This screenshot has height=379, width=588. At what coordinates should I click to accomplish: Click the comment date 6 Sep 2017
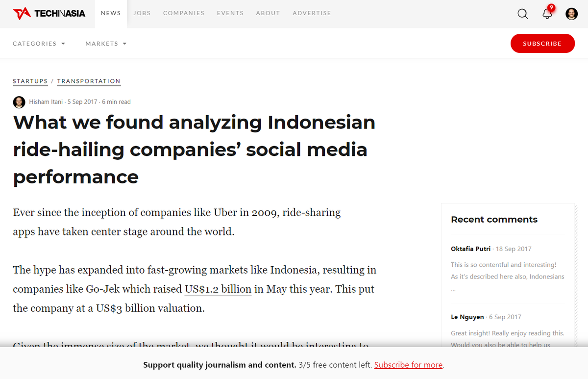[x=505, y=317]
